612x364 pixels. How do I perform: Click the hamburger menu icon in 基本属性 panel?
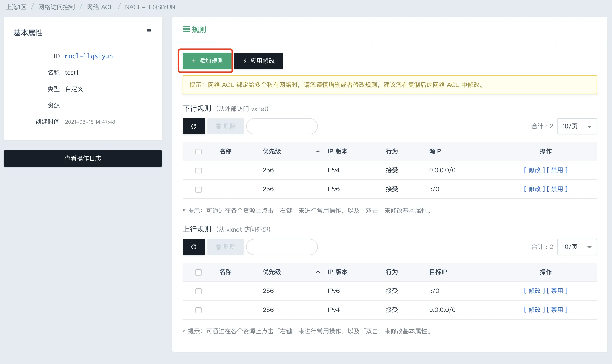[x=149, y=30]
